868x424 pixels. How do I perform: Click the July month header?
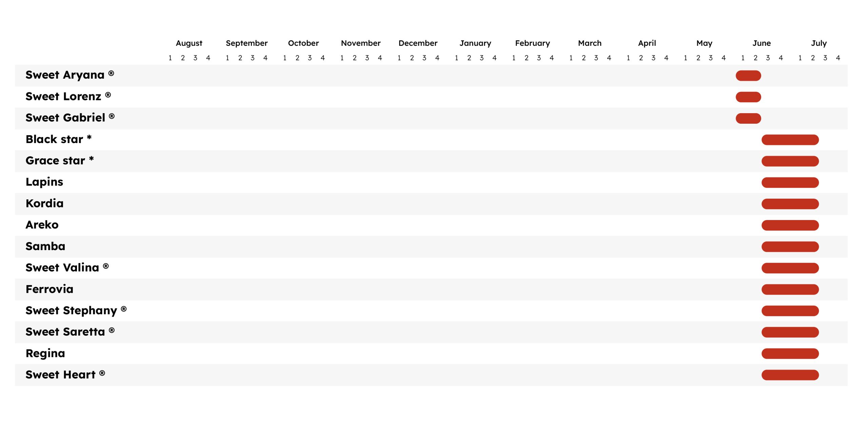(818, 43)
